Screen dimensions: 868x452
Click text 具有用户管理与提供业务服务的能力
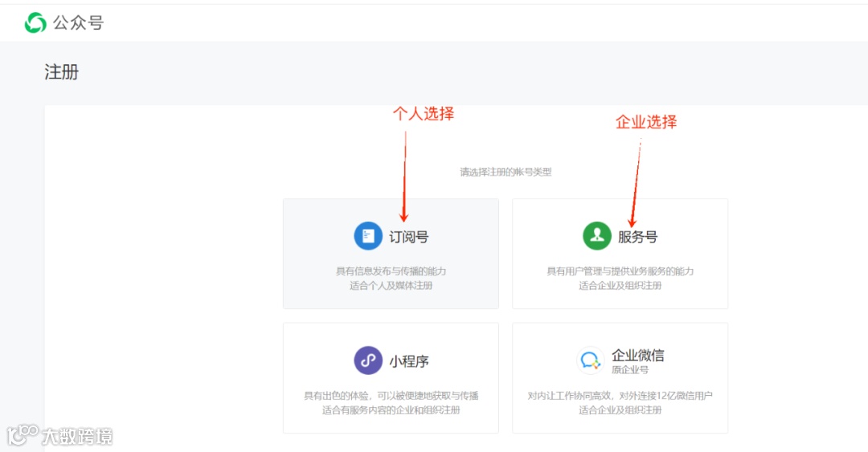point(620,271)
